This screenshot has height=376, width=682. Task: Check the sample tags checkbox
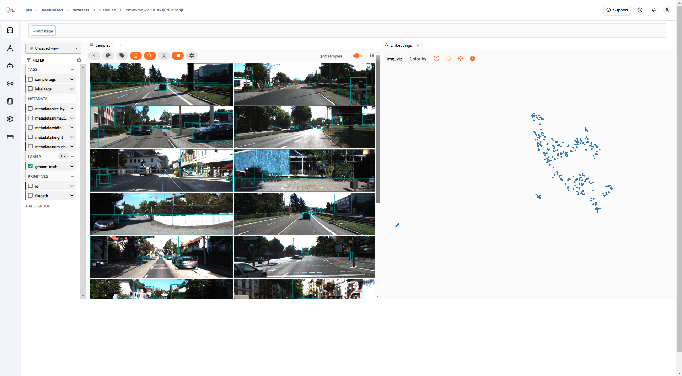tap(30, 80)
